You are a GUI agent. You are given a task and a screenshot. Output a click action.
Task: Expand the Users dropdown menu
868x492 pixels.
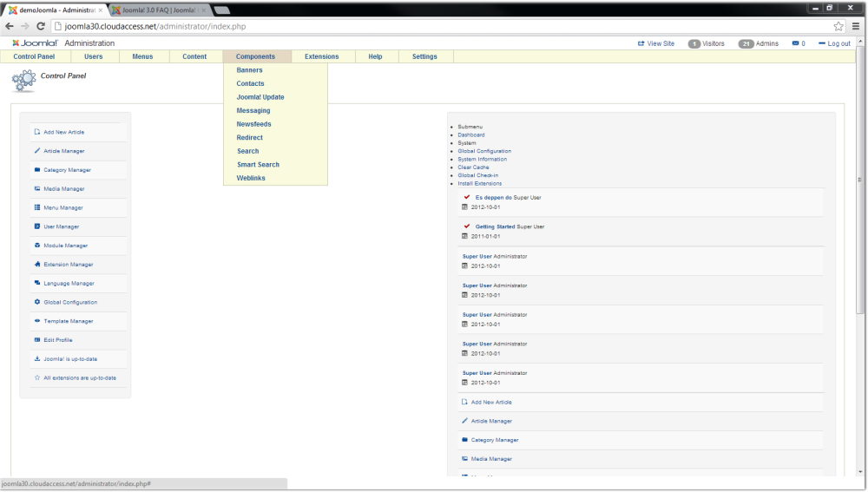93,56
